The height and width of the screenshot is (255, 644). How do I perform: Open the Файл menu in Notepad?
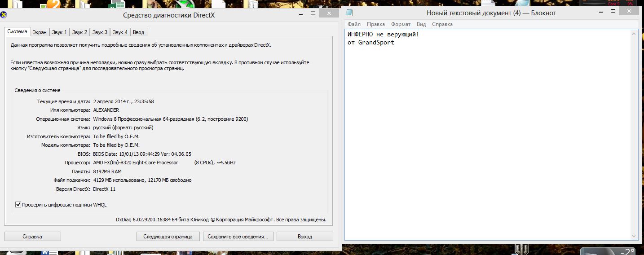pos(354,24)
